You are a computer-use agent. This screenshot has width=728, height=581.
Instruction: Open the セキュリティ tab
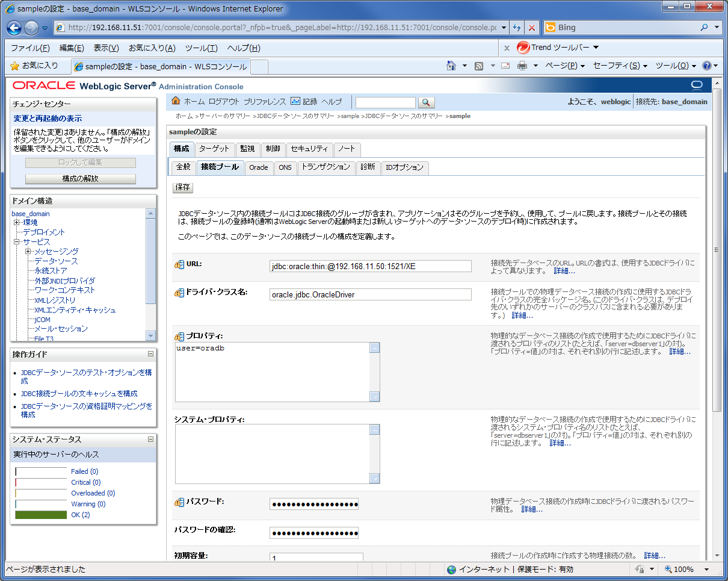click(310, 149)
